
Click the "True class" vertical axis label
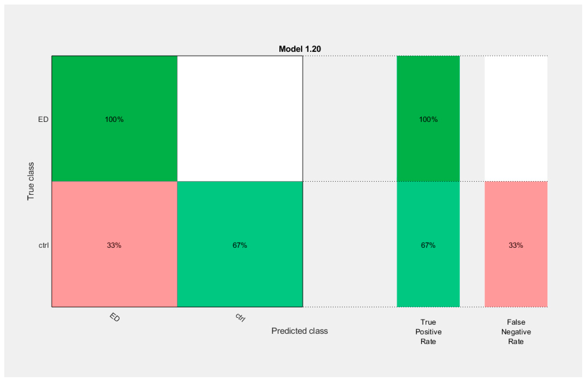31,181
